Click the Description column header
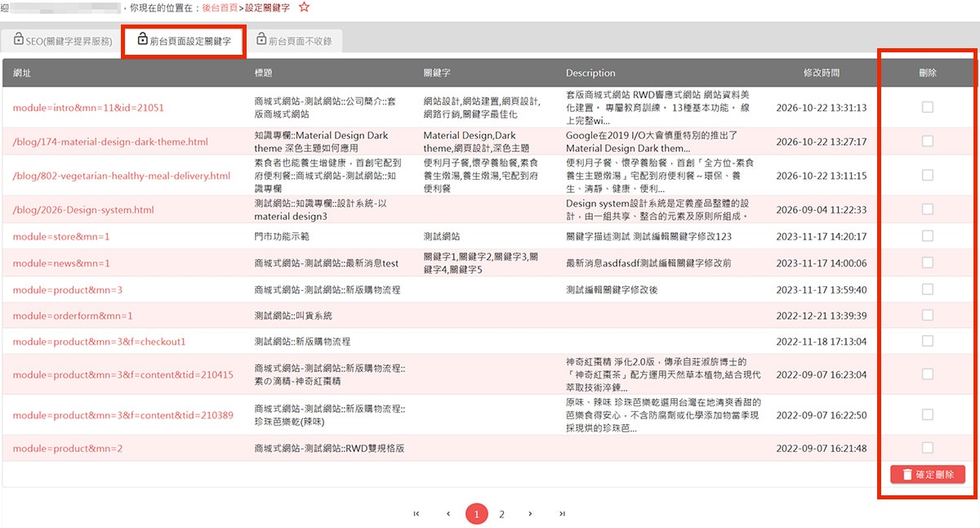This screenshot has width=980, height=528. tap(590, 73)
